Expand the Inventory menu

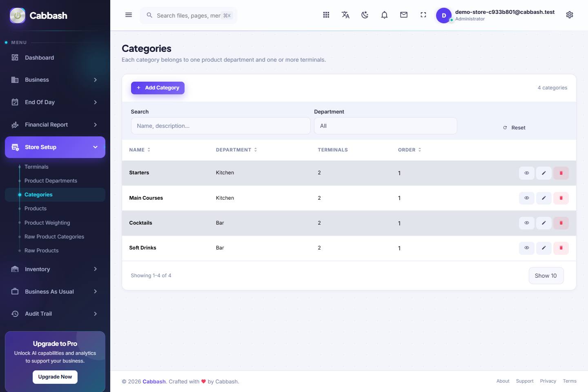(55, 269)
